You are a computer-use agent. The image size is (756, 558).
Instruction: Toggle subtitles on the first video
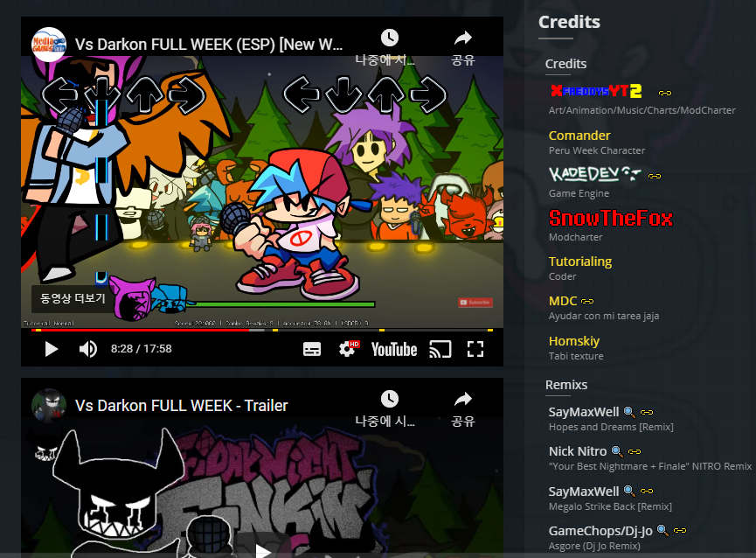click(312, 349)
